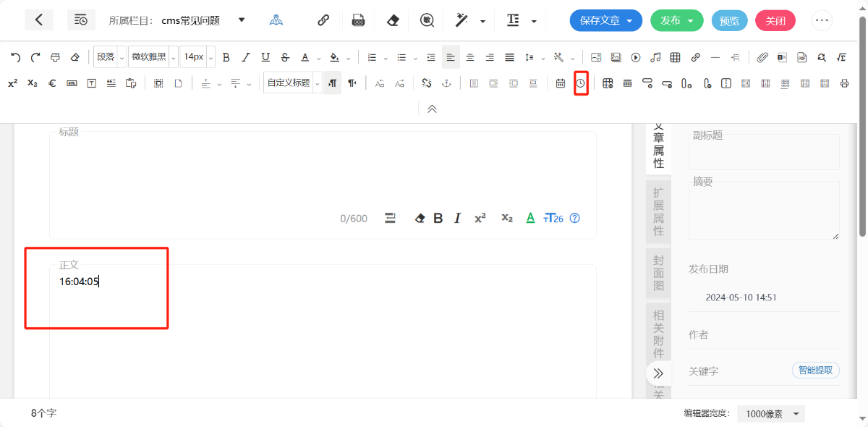Switch to the 扩展属性 side tab

[x=658, y=211]
